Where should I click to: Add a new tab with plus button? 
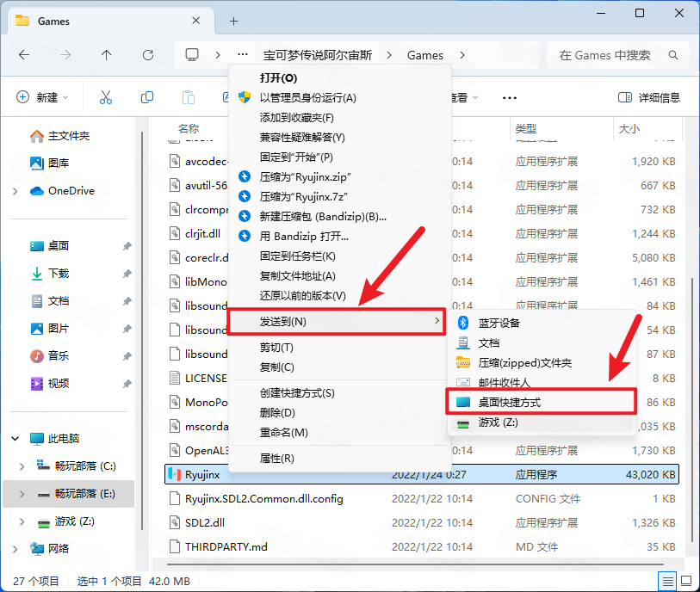coord(233,21)
